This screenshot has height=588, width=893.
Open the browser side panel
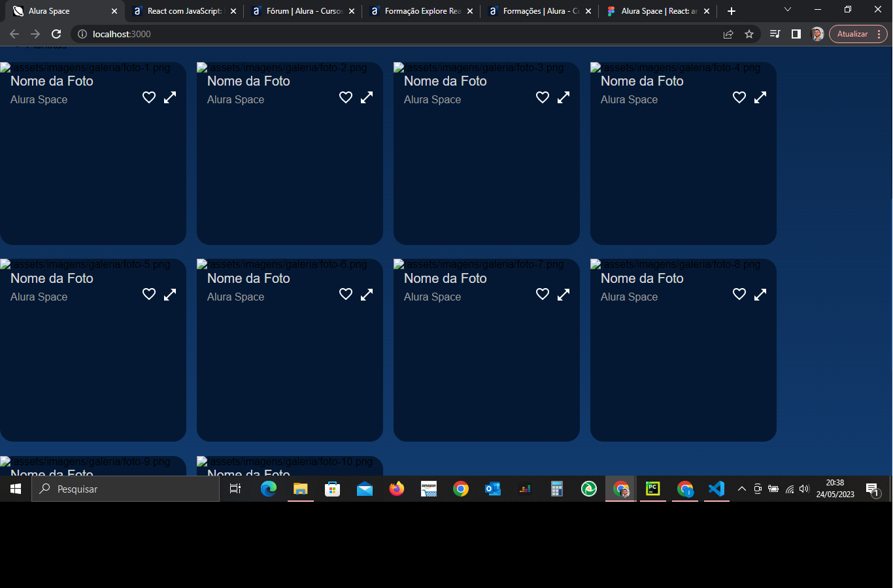coord(796,34)
